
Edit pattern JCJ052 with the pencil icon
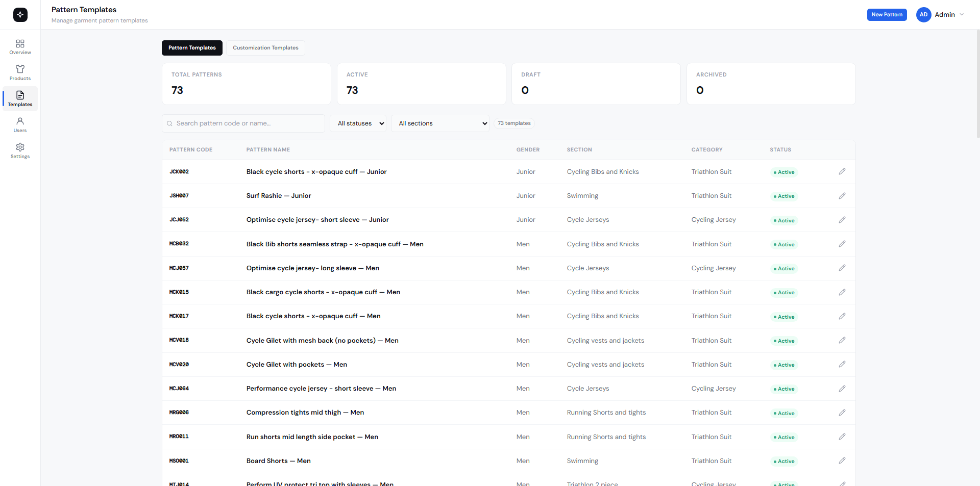(842, 220)
